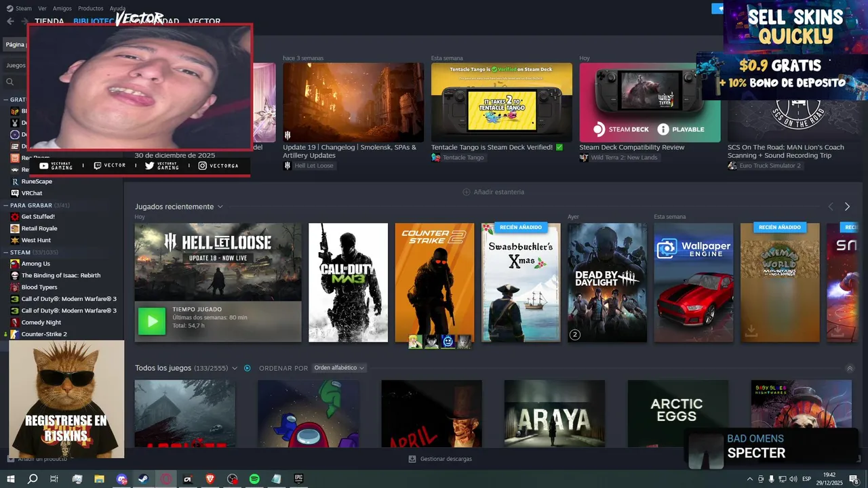Select Retail Royale in the sidebar
868x488 pixels.
39,228
